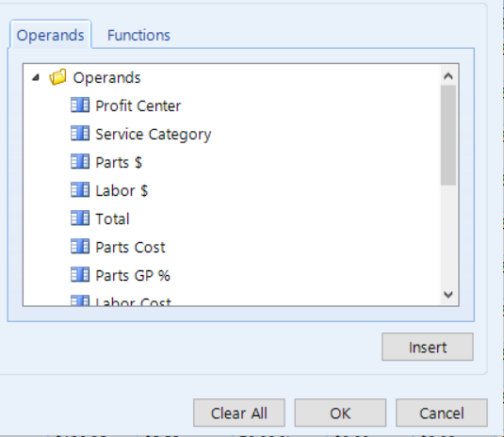
Task: Click the Parts GP % column icon
Action: pos(80,275)
